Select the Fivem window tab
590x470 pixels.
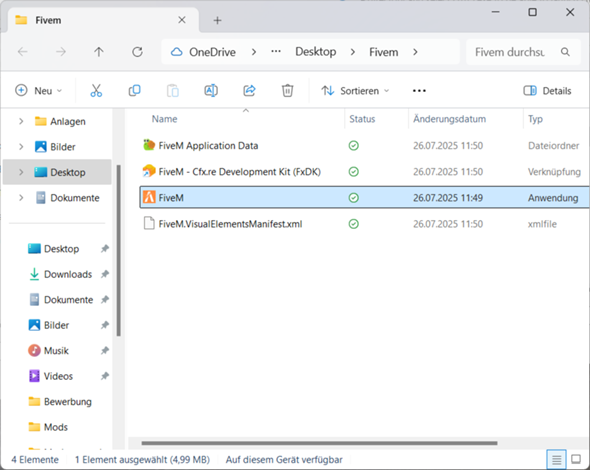tap(103, 20)
